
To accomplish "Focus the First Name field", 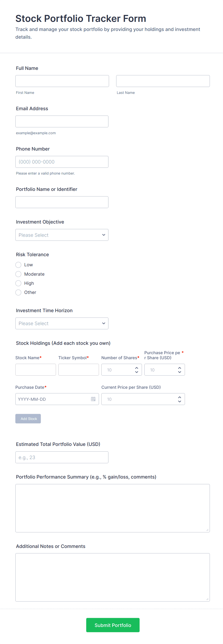I will pos(62,81).
